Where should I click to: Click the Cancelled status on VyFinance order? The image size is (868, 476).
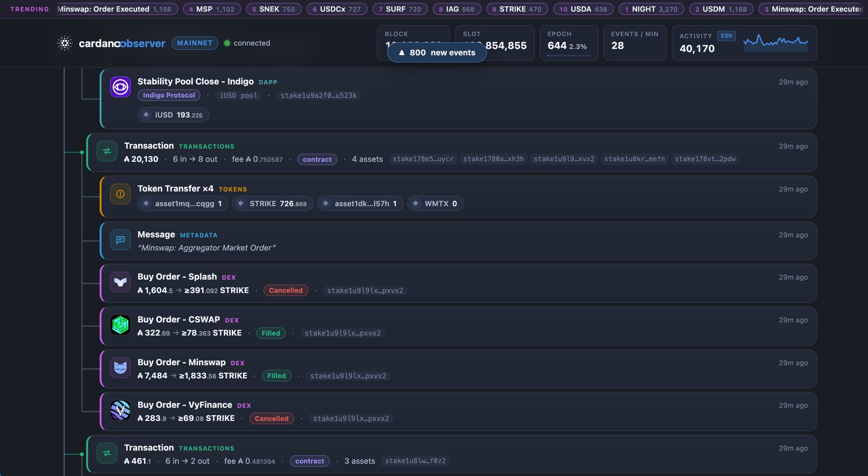272,418
